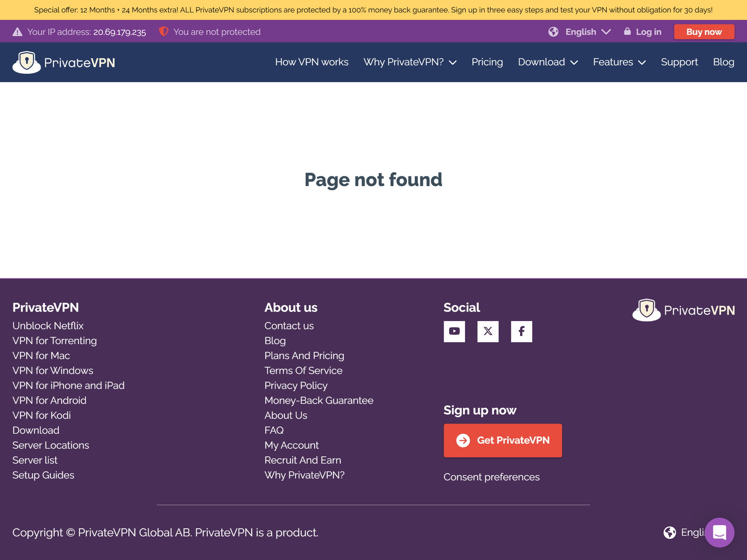Open VPN for iPhone and iPad link

pyautogui.click(x=69, y=385)
